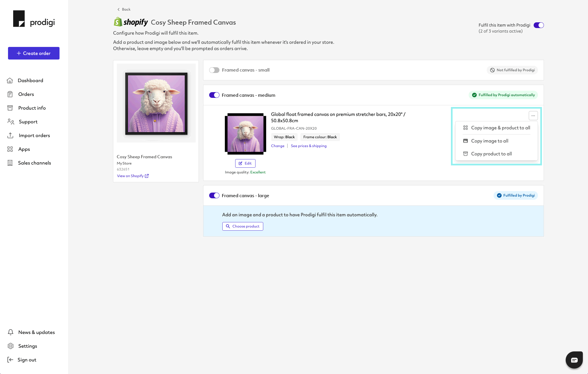This screenshot has width=588, height=374.
Task: Click the Apps icon
Action: [x=10, y=150]
